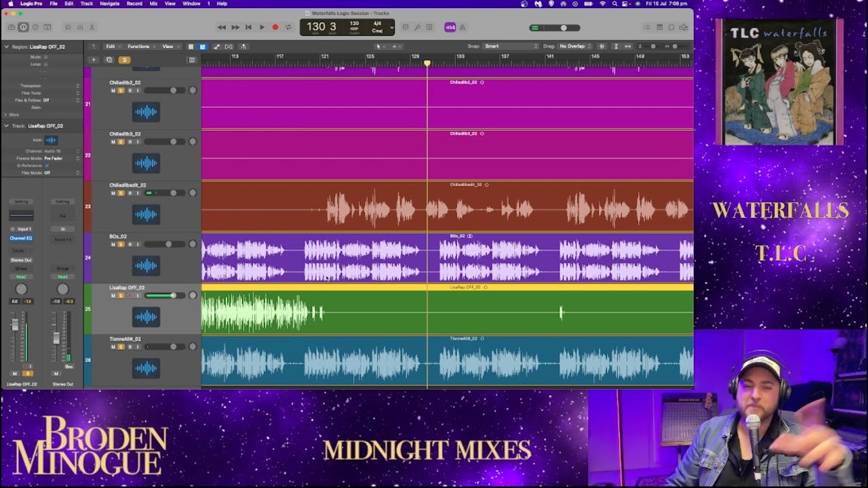Image resolution: width=868 pixels, height=488 pixels.
Task: Add a new track with plus button
Action: coord(94,60)
